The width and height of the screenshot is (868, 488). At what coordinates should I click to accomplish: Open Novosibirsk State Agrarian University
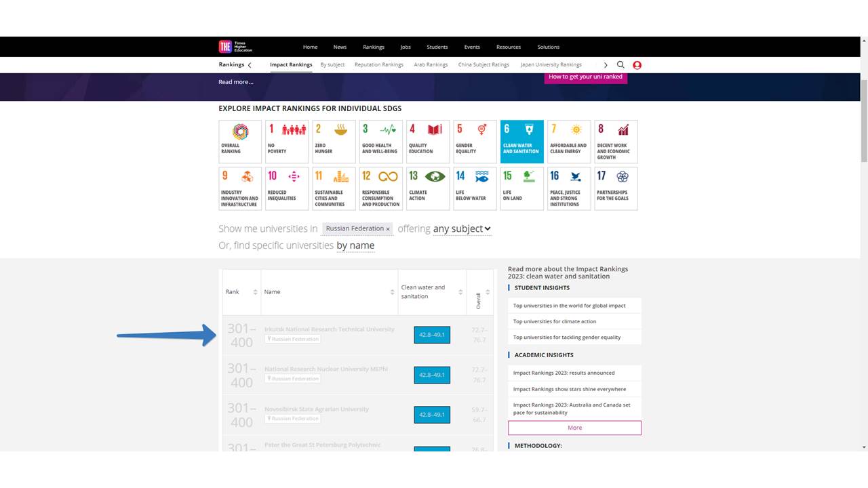317,409
